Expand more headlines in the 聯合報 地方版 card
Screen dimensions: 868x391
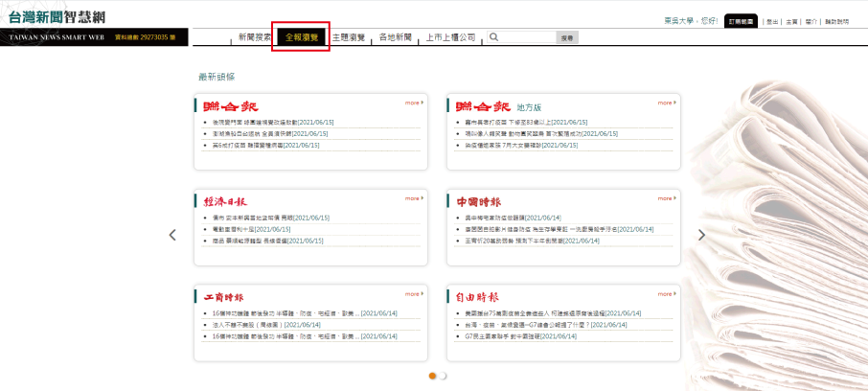(667, 103)
